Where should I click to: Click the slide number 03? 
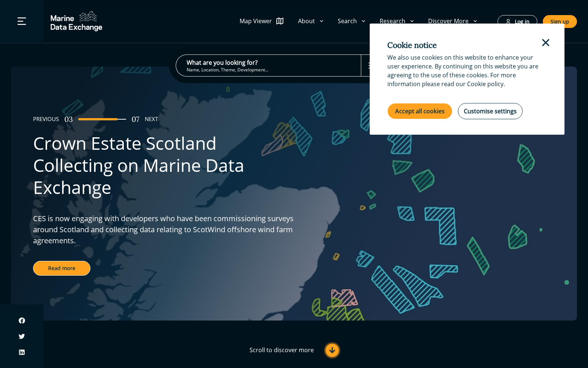68,119
